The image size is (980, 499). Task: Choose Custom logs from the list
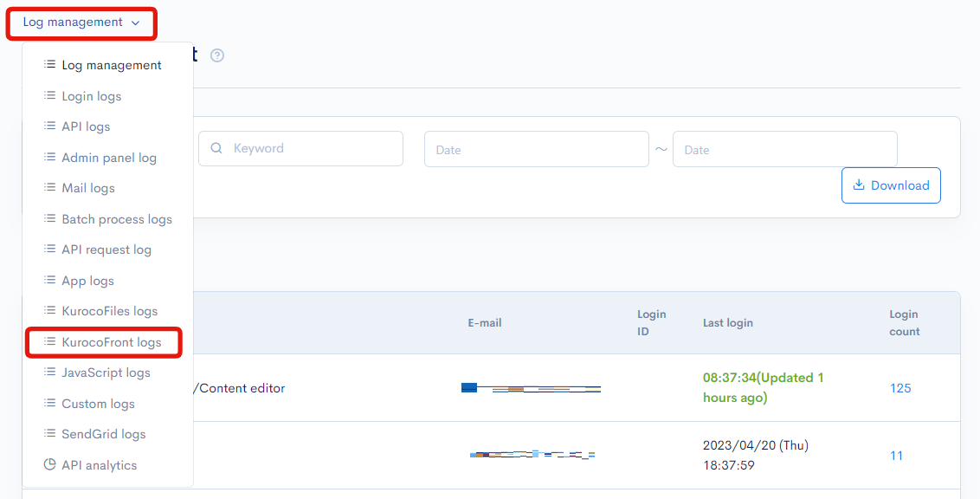(100, 403)
